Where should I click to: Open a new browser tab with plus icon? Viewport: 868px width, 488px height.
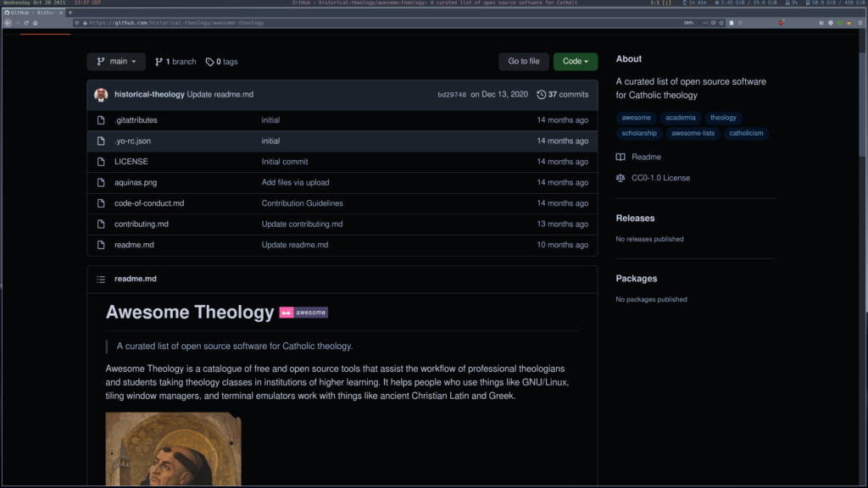pyautogui.click(x=70, y=12)
